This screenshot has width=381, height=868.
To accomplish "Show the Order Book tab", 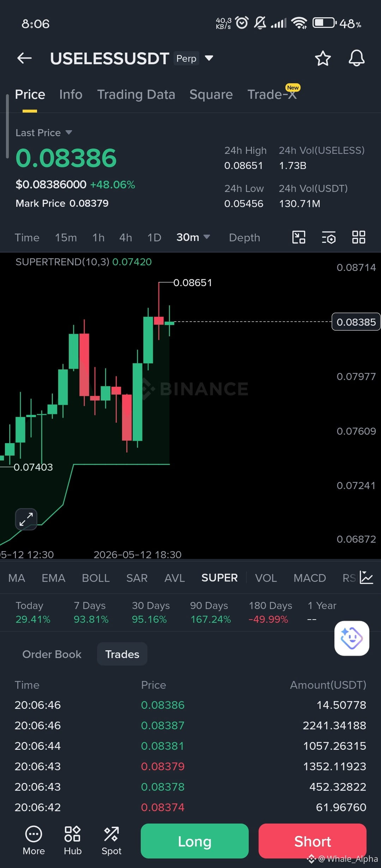I will point(52,654).
